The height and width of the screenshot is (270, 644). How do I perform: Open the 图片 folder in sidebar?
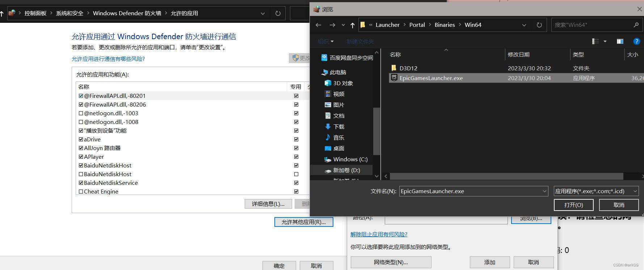(334, 105)
